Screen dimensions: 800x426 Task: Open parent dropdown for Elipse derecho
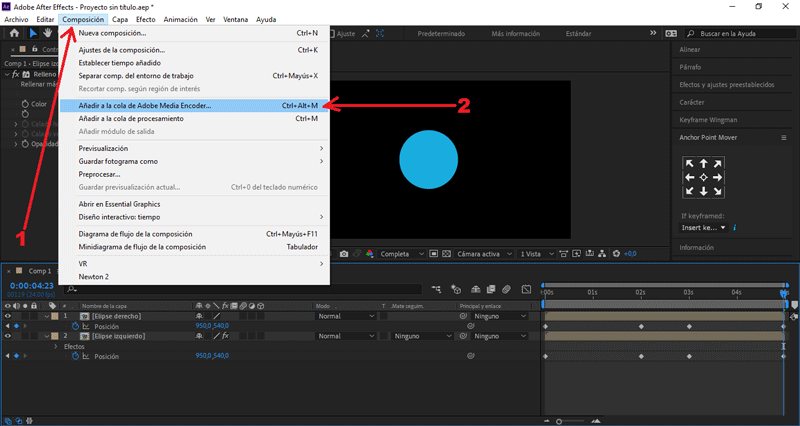pos(499,316)
